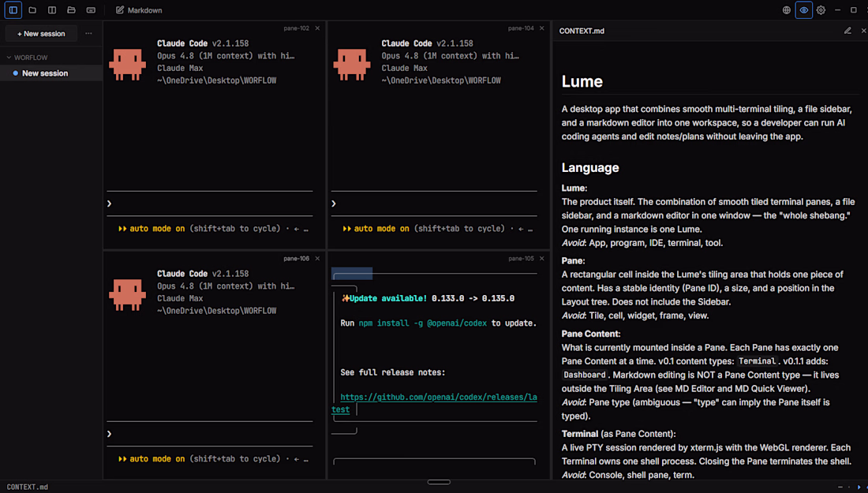Viewport: 868px width, 493px height.
Task: Focus the prompt input in pane-106
Action: coord(210,434)
